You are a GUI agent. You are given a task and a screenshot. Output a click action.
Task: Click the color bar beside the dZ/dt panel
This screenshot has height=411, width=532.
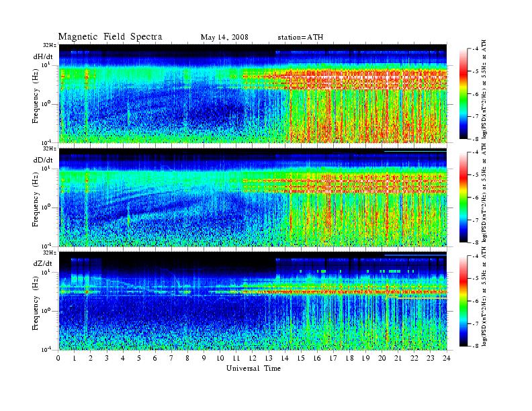(x=463, y=301)
